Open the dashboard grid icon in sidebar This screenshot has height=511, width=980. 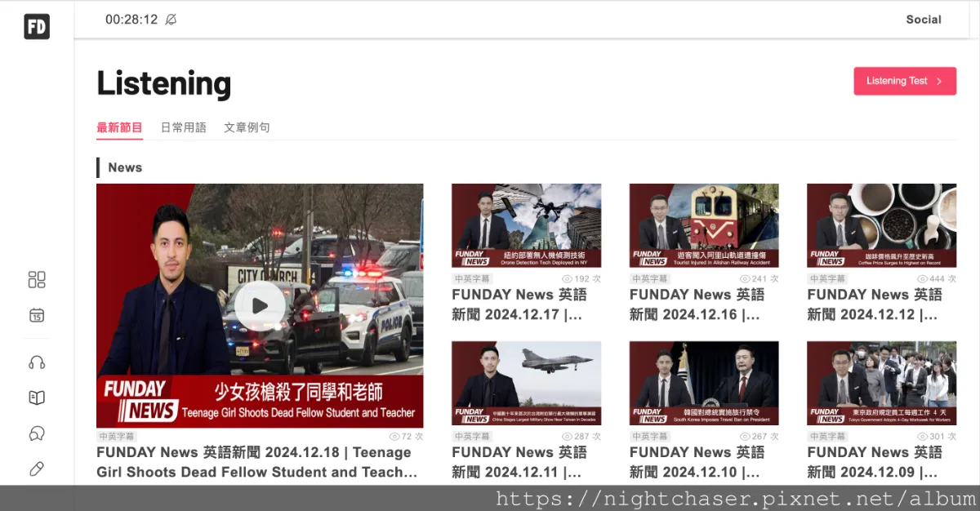pos(37,280)
